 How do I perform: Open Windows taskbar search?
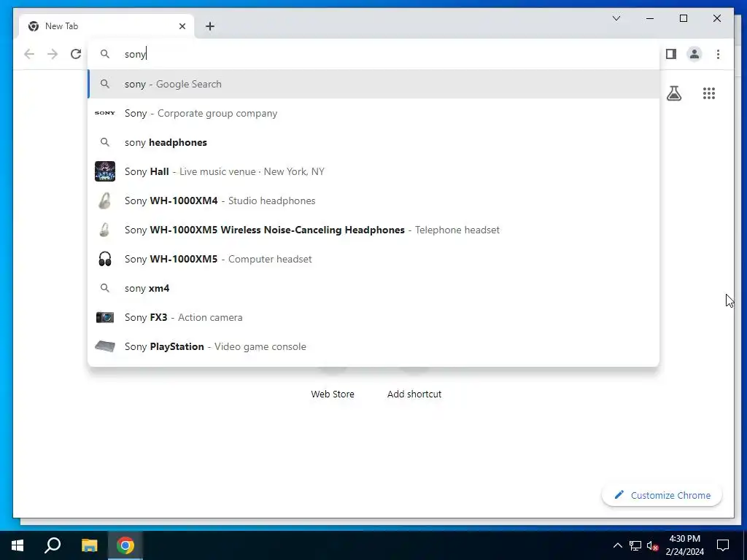pyautogui.click(x=53, y=545)
